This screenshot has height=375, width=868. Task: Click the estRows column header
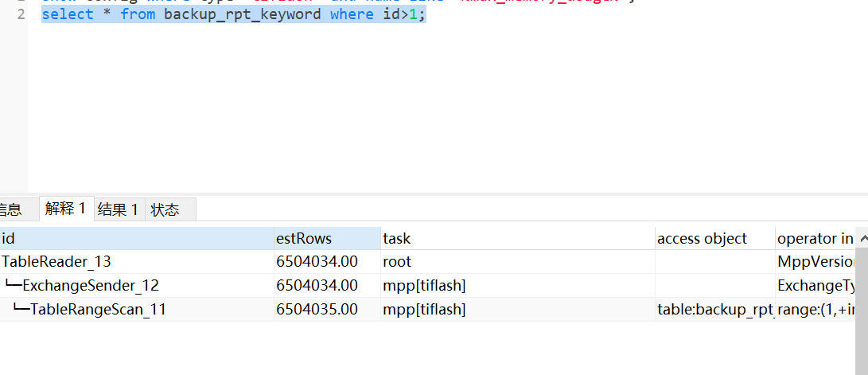(x=326, y=238)
